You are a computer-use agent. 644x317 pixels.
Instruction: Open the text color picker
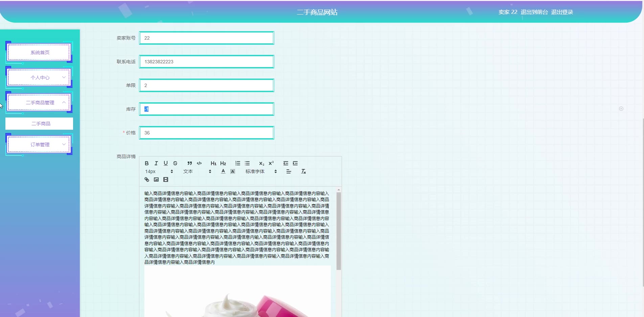tap(223, 171)
